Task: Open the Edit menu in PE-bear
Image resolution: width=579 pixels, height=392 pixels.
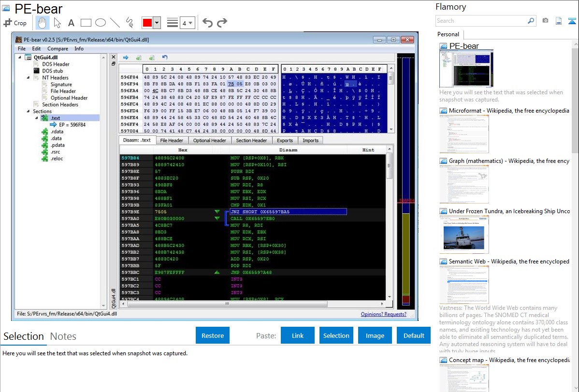Action: (x=36, y=49)
